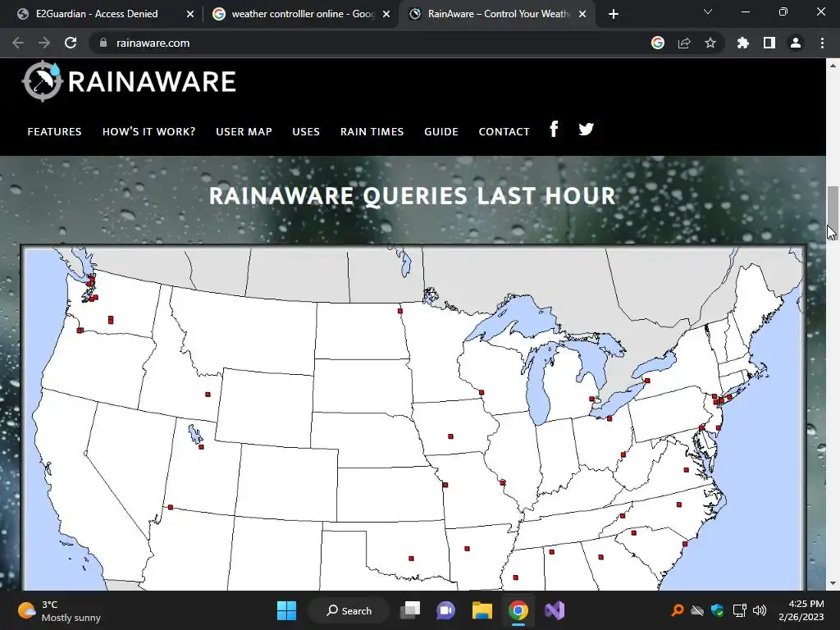Open the weather widget showing 3°C
Image resolution: width=840 pixels, height=630 pixels.
(59, 610)
